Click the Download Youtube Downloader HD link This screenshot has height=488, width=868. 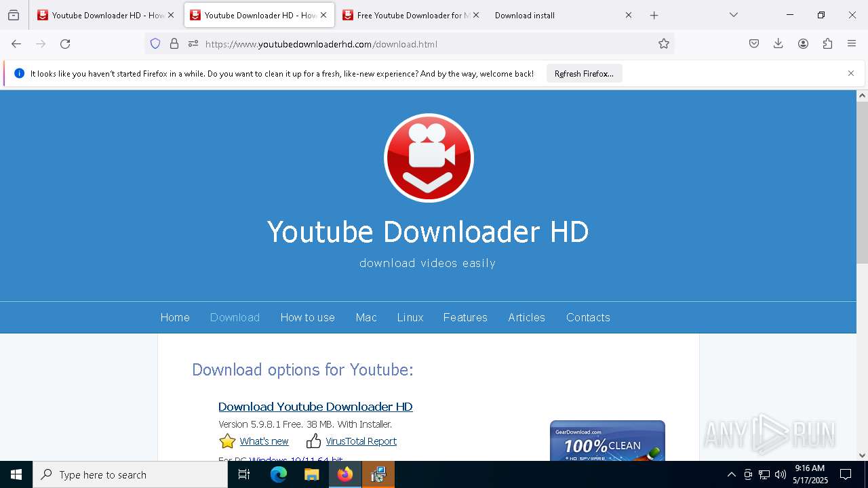point(315,407)
